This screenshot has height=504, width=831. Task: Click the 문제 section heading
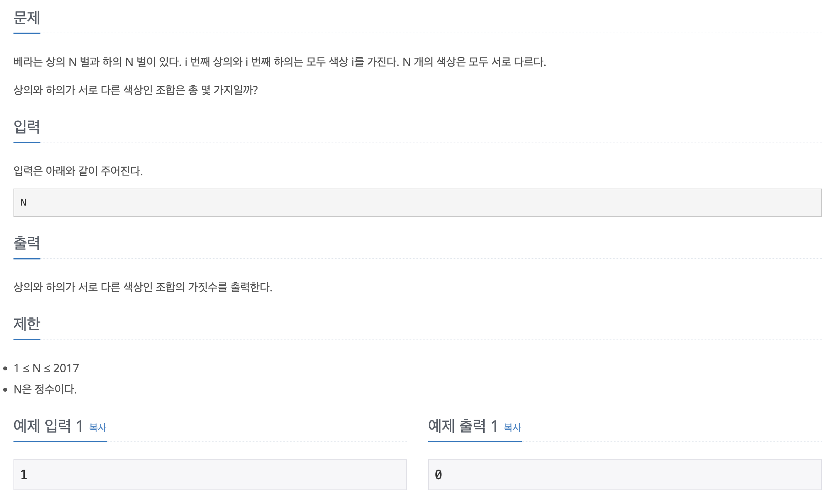click(27, 18)
